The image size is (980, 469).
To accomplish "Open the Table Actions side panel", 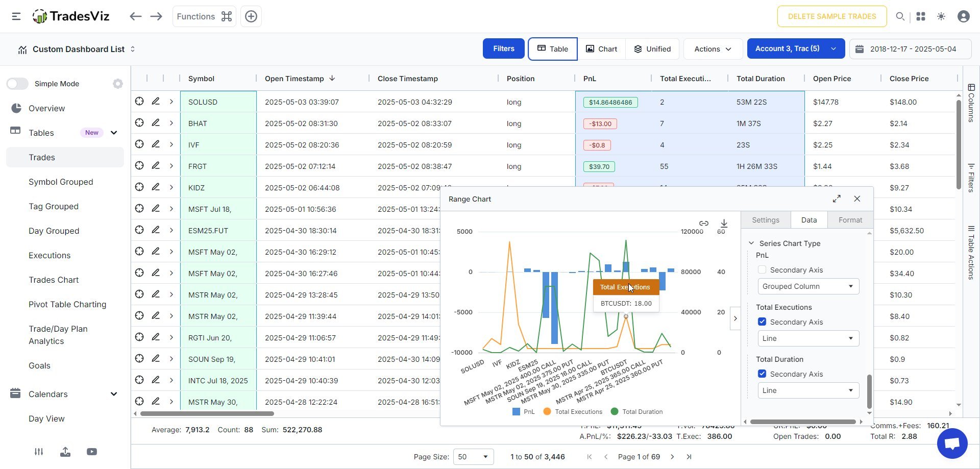I will click(x=971, y=253).
